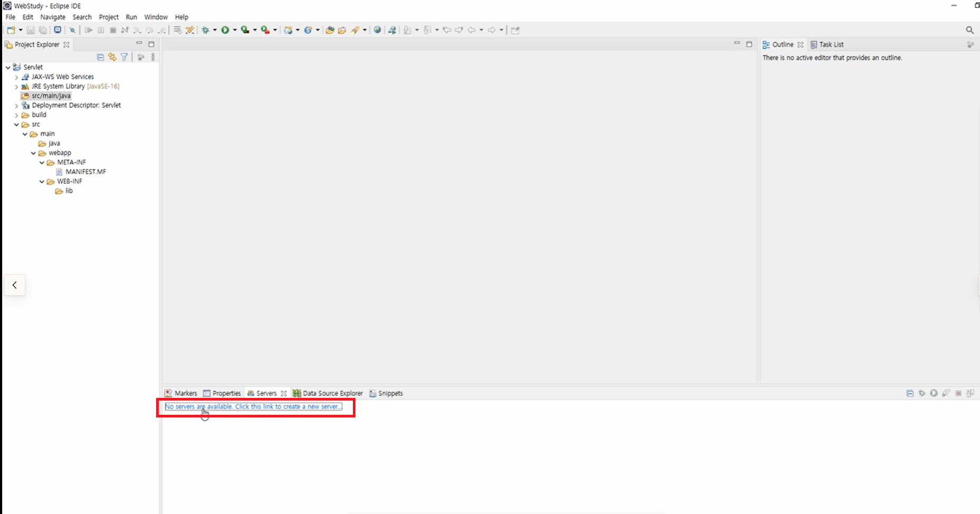
Task: Select the MANIFEST.MF file
Action: [85, 172]
